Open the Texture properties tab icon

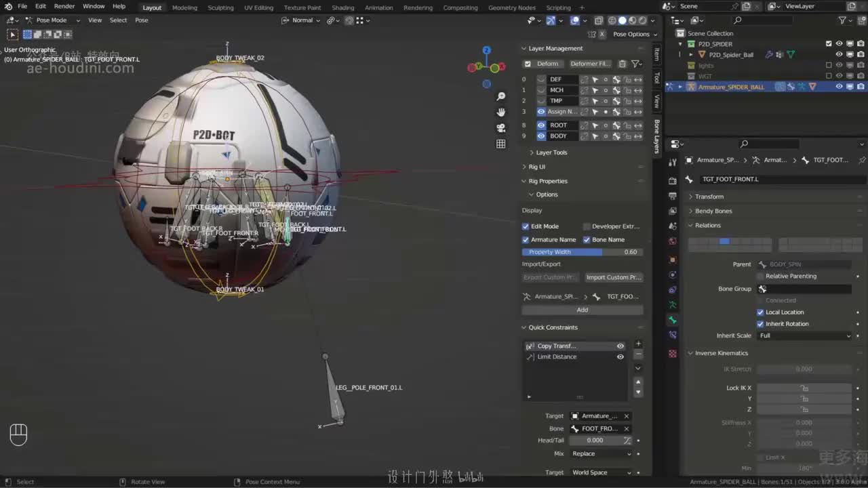click(x=673, y=353)
